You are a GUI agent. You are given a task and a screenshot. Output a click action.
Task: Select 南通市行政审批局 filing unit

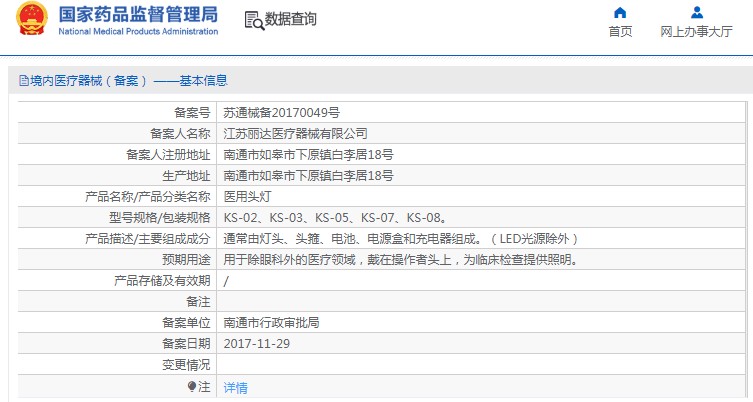(271, 323)
